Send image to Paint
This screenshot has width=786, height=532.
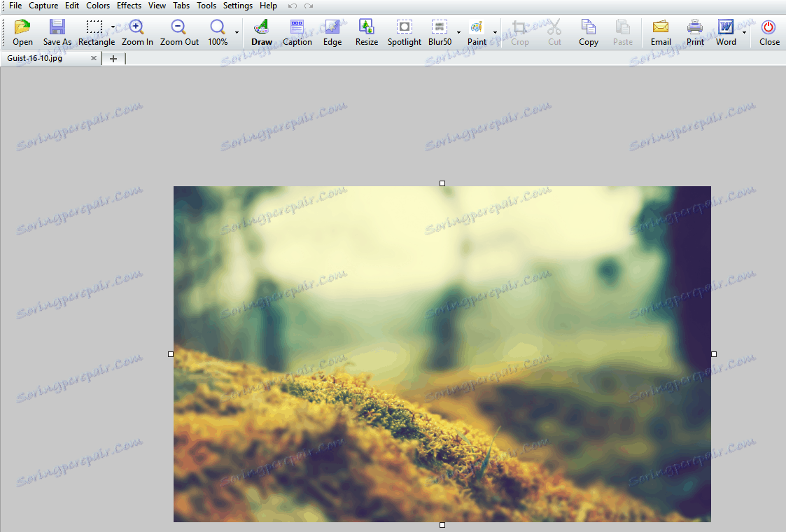pos(477,33)
